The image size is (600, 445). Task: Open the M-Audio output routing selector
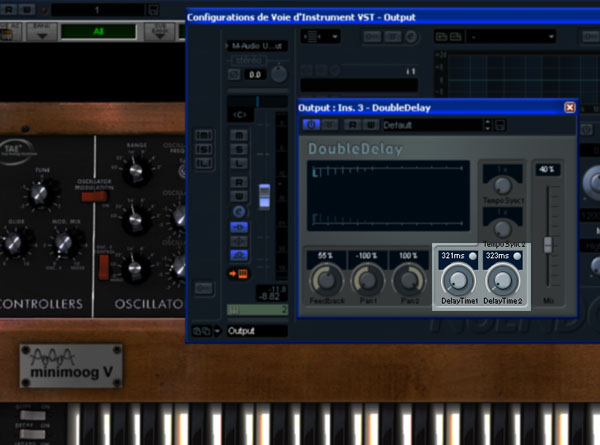click(x=257, y=46)
